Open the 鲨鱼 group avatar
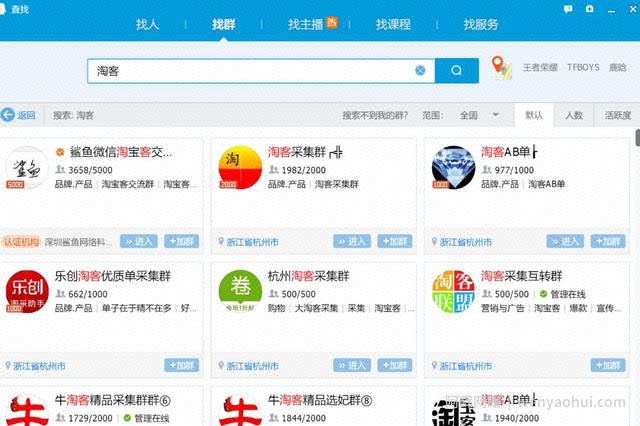Screen dimensions: 640x426 point(27,168)
